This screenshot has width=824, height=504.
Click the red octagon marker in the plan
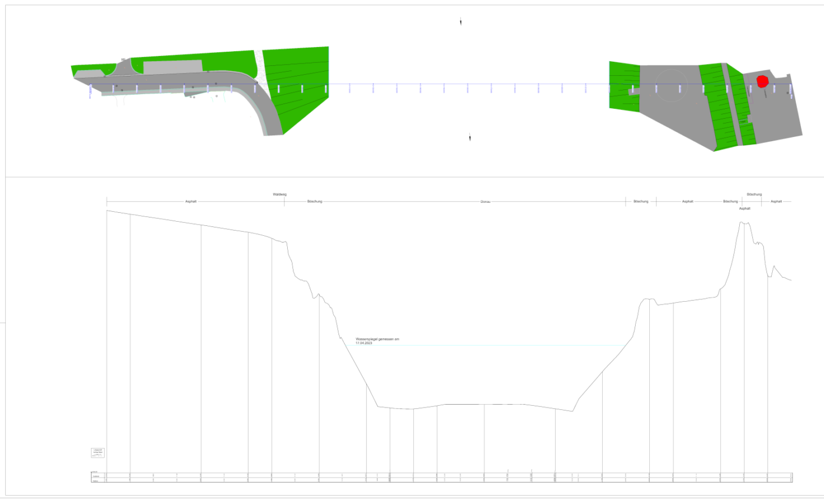click(x=762, y=81)
